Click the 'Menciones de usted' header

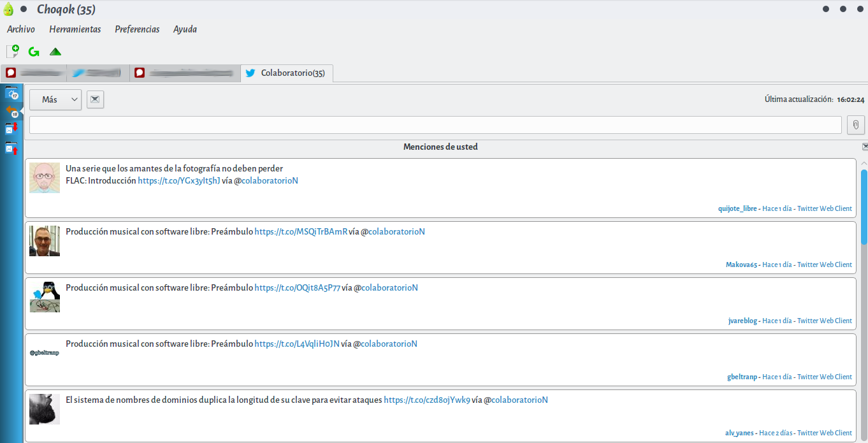(440, 147)
